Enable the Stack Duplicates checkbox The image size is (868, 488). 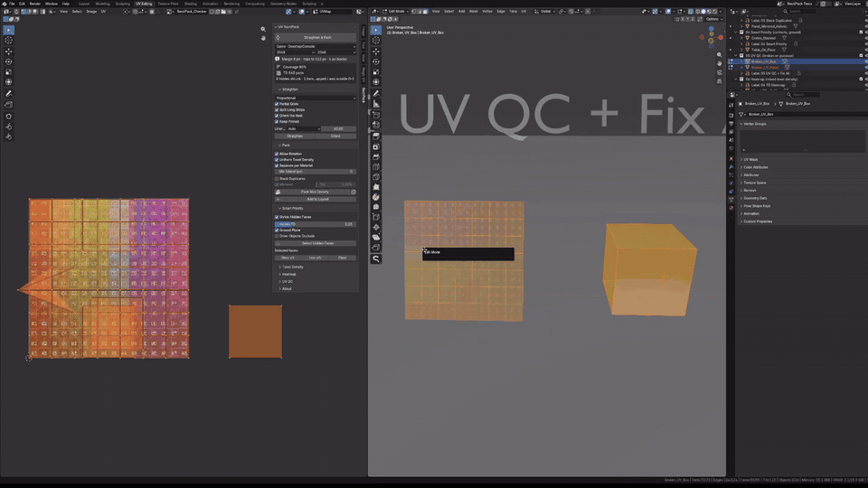(x=277, y=179)
